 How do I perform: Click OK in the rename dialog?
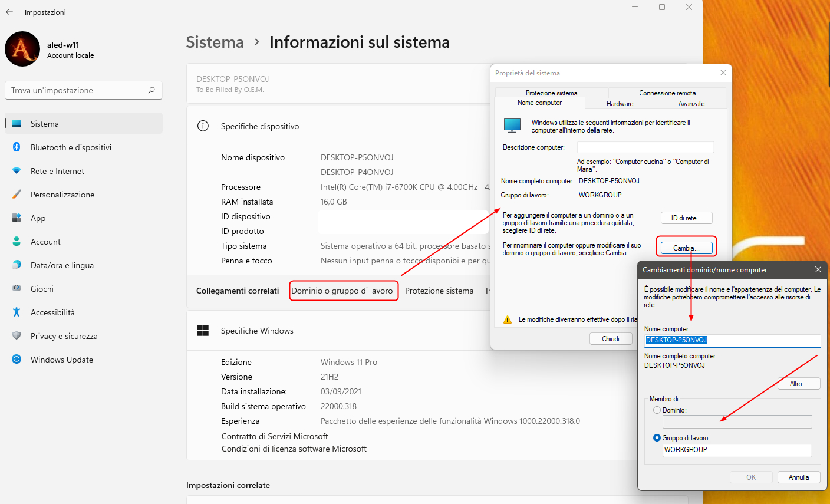pos(751,477)
